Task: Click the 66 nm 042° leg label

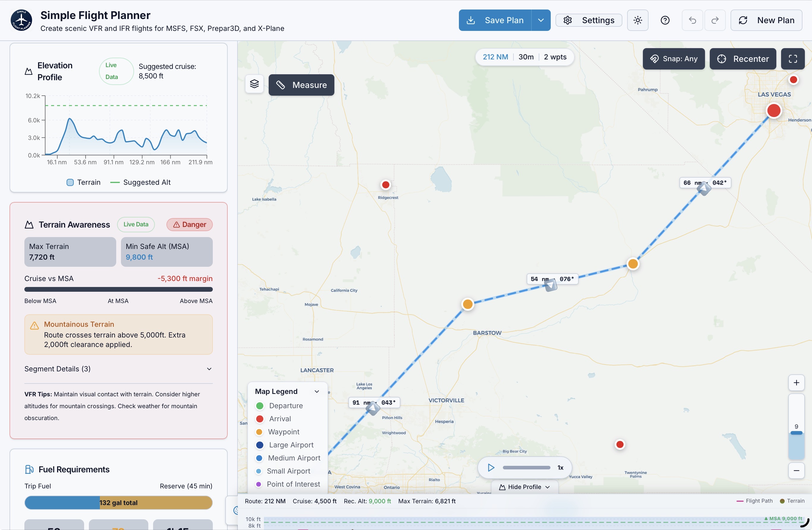Action: pyautogui.click(x=705, y=183)
